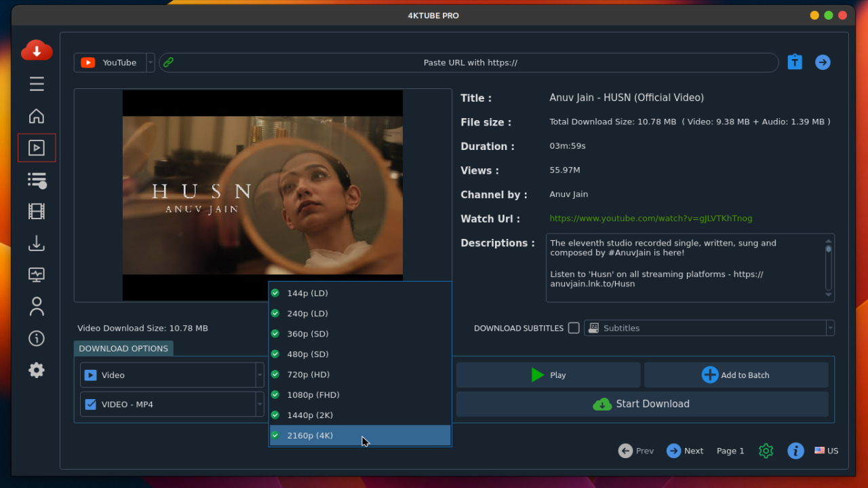868x488 pixels.
Task: Go to Home via house icon
Action: pos(37,116)
